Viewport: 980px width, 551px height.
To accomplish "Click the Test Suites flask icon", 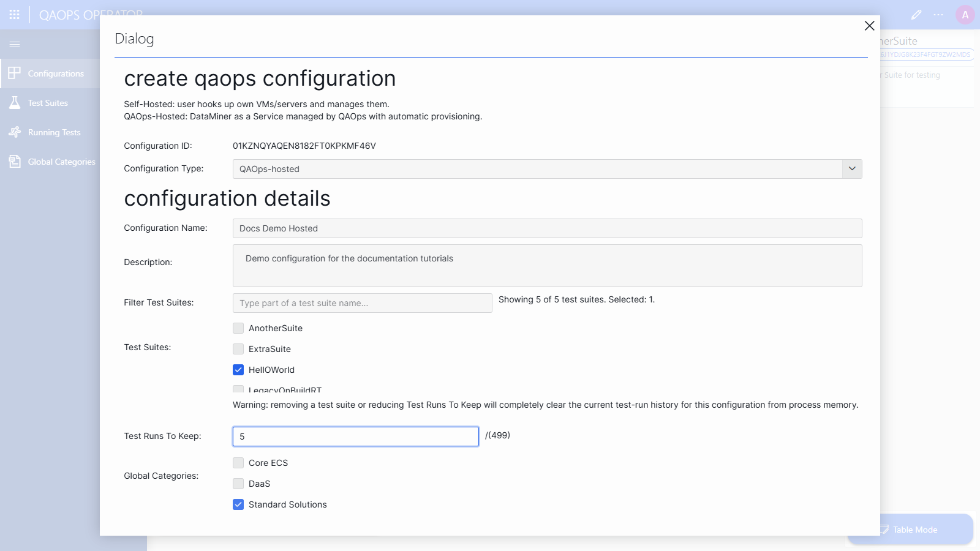I will (x=15, y=103).
